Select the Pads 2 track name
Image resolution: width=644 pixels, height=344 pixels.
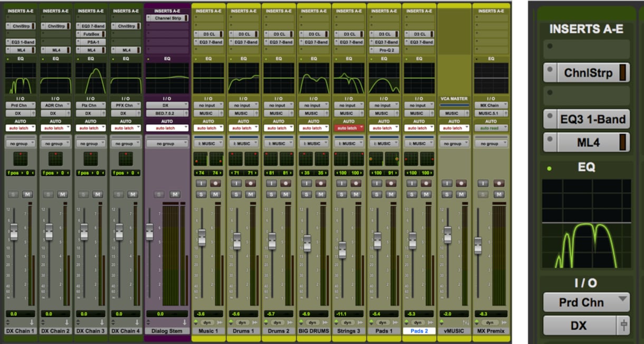click(419, 331)
